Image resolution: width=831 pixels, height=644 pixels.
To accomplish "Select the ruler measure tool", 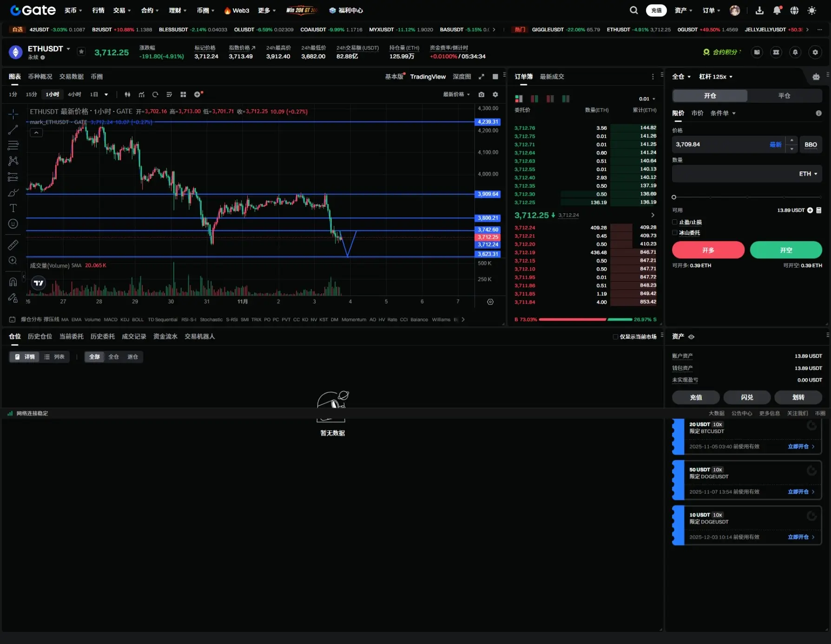I will 13,244.
